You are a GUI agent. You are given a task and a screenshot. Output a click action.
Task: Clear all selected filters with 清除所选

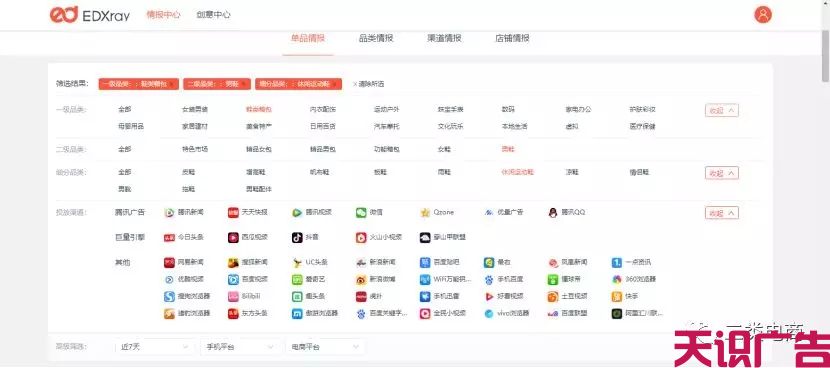(x=368, y=84)
